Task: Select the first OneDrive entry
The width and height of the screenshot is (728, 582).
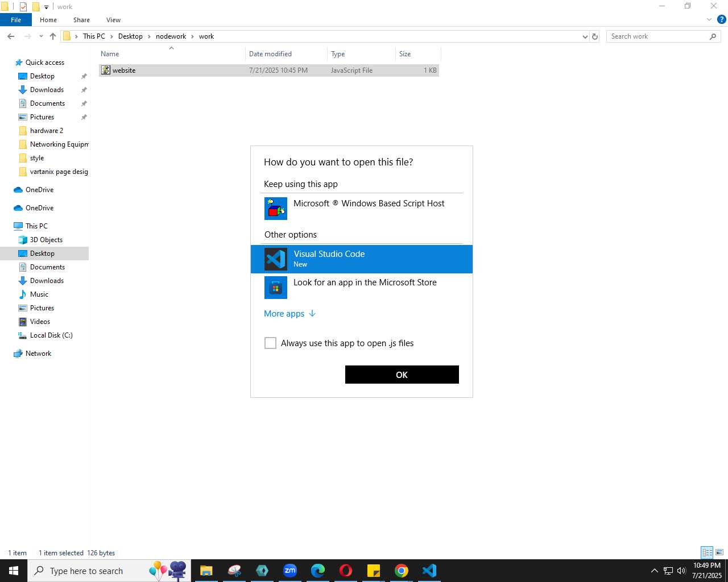Action: (39, 190)
